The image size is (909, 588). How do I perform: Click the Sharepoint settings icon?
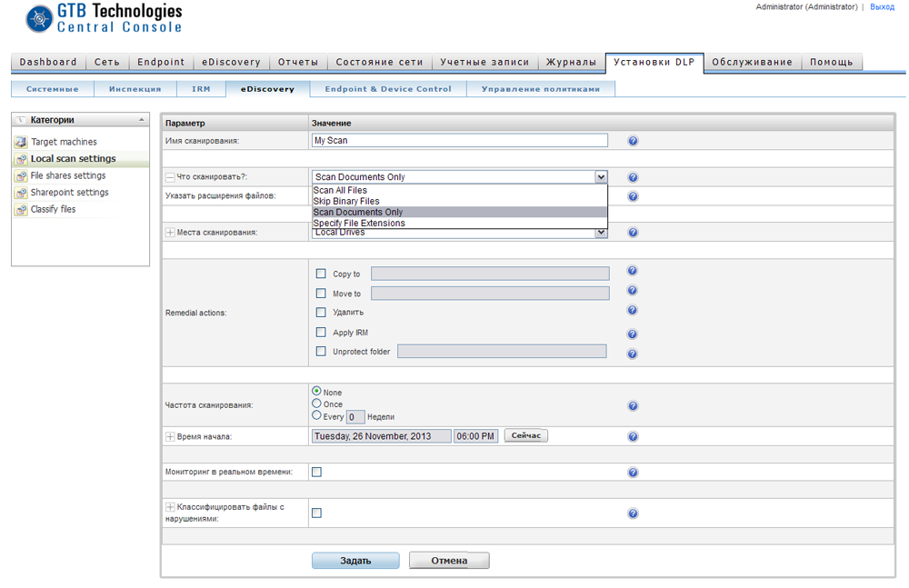[21, 193]
